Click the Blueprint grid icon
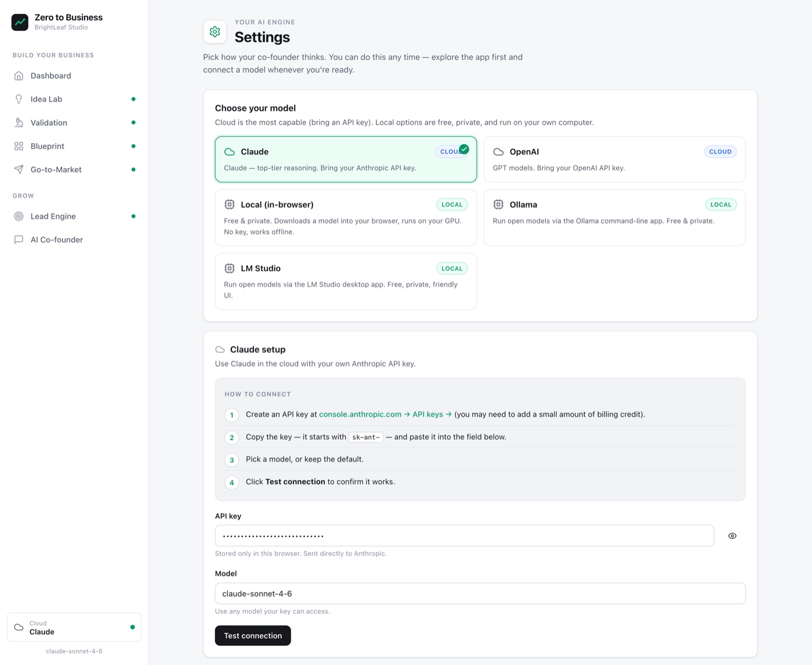The image size is (812, 665). [x=19, y=146]
